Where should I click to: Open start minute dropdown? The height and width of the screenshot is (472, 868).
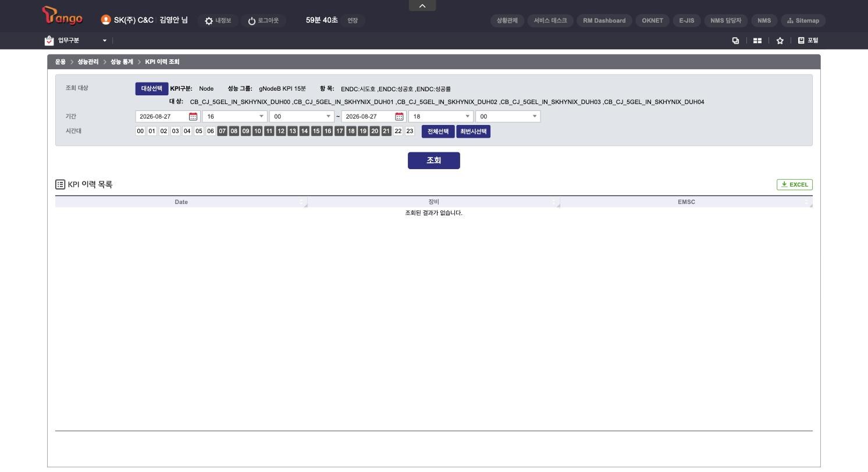click(x=302, y=116)
